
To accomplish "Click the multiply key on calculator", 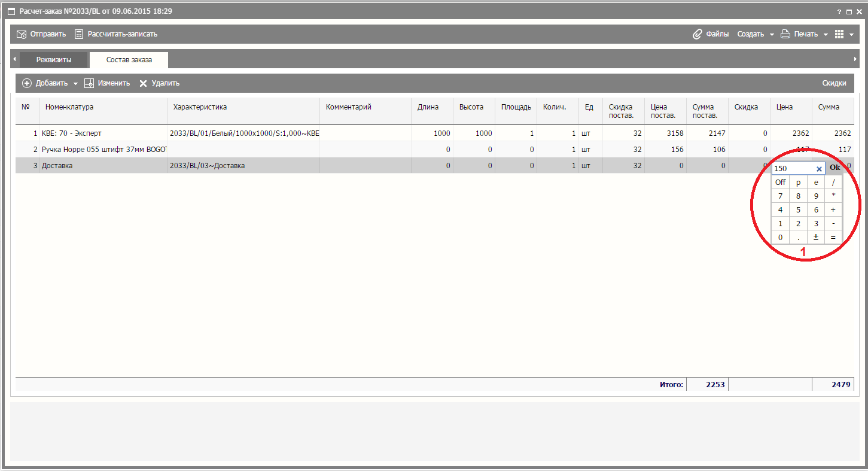I will [x=833, y=196].
